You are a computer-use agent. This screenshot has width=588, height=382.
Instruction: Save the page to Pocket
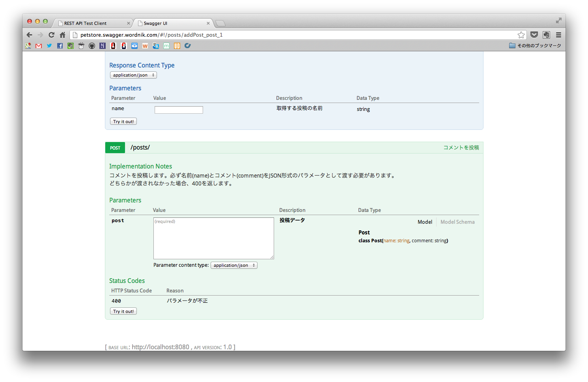point(534,35)
